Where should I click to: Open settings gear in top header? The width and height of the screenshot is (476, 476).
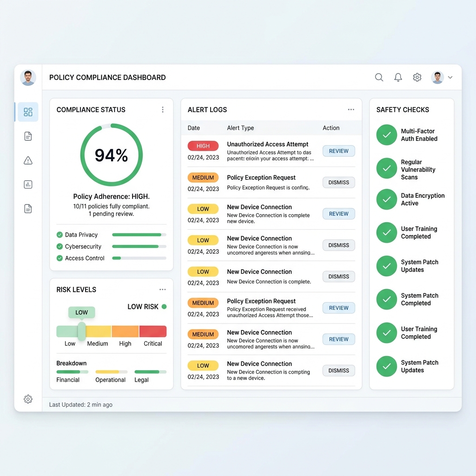click(417, 78)
